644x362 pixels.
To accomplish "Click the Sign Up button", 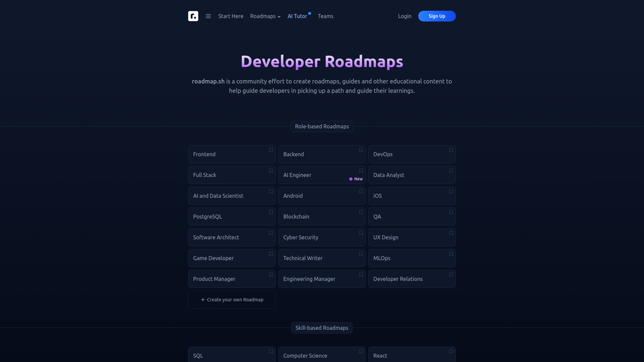I will 437,16.
